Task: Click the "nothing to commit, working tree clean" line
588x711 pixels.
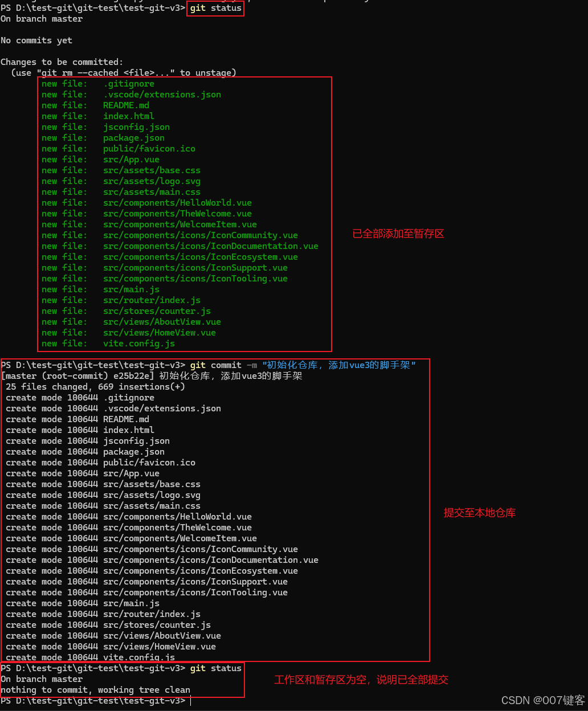Action: click(95, 690)
